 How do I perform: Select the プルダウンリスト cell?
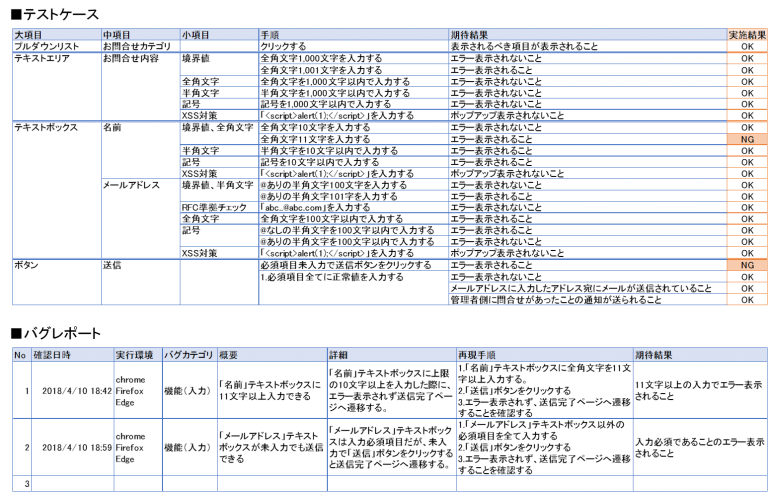[57, 46]
